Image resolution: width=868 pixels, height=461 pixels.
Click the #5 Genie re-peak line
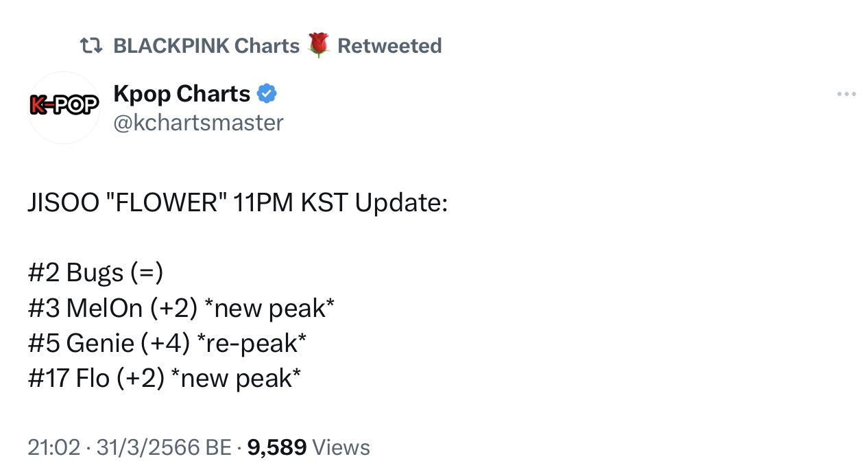167,343
